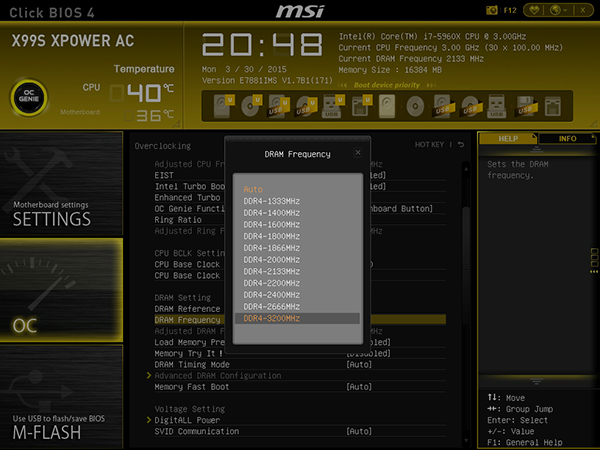Choose highlighted DDR4-3200MHz option
Screen dimensions: 600x450
[x=297, y=318]
